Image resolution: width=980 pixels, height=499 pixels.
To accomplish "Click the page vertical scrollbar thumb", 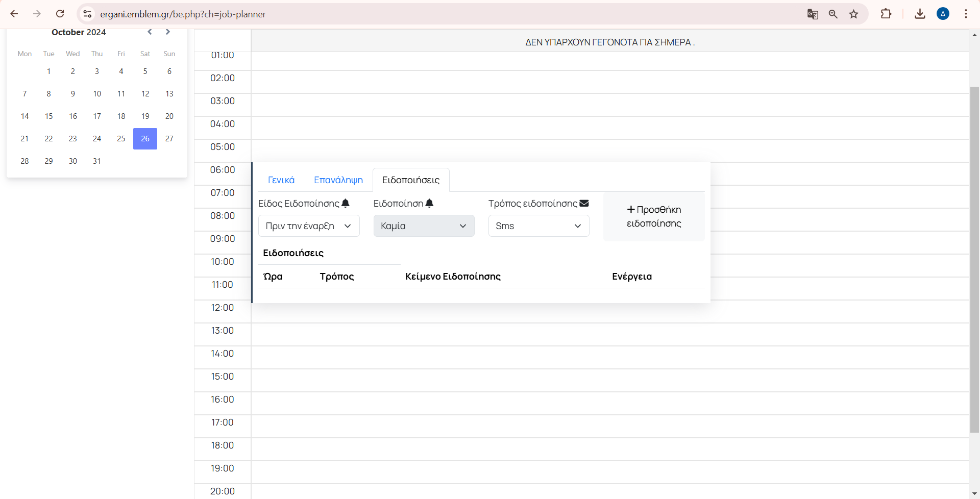I will tap(974, 255).
